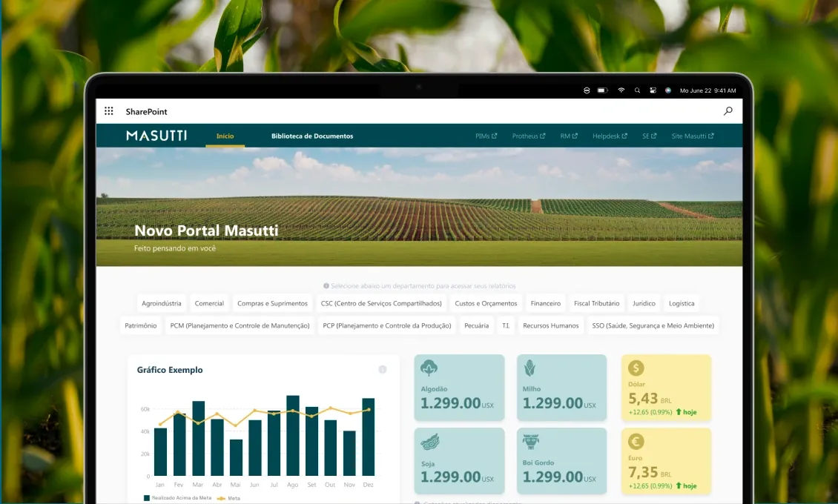Select the Recursos Humanos department
The width and height of the screenshot is (838, 504).
tap(551, 325)
